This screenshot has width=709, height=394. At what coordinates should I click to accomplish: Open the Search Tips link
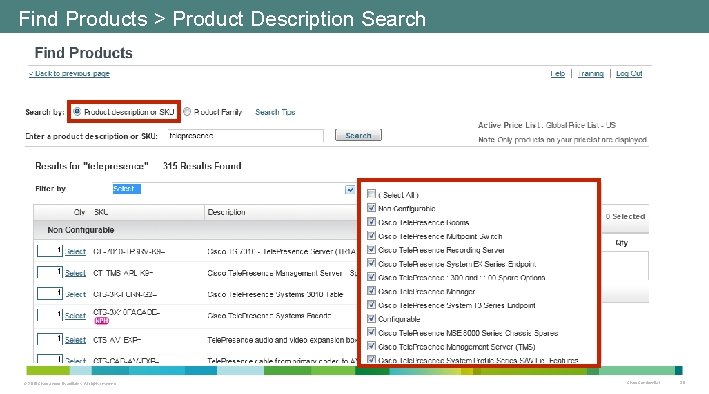click(x=275, y=112)
